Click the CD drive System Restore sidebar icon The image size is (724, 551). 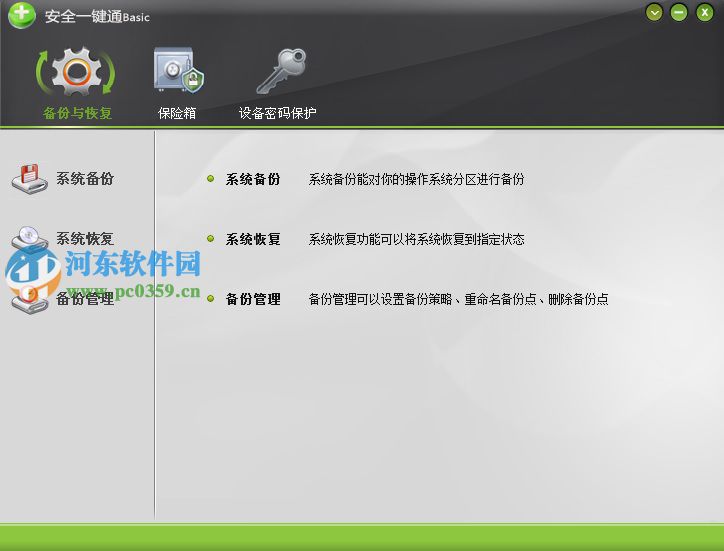(30, 238)
